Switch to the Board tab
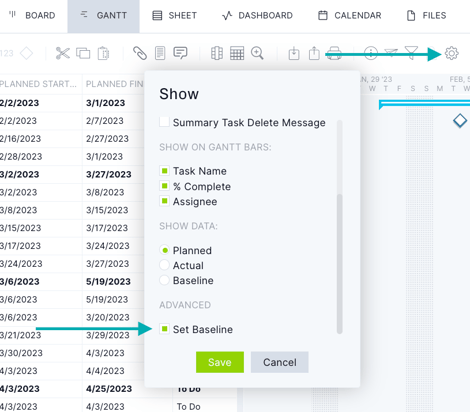470x412 pixels. [x=32, y=15]
